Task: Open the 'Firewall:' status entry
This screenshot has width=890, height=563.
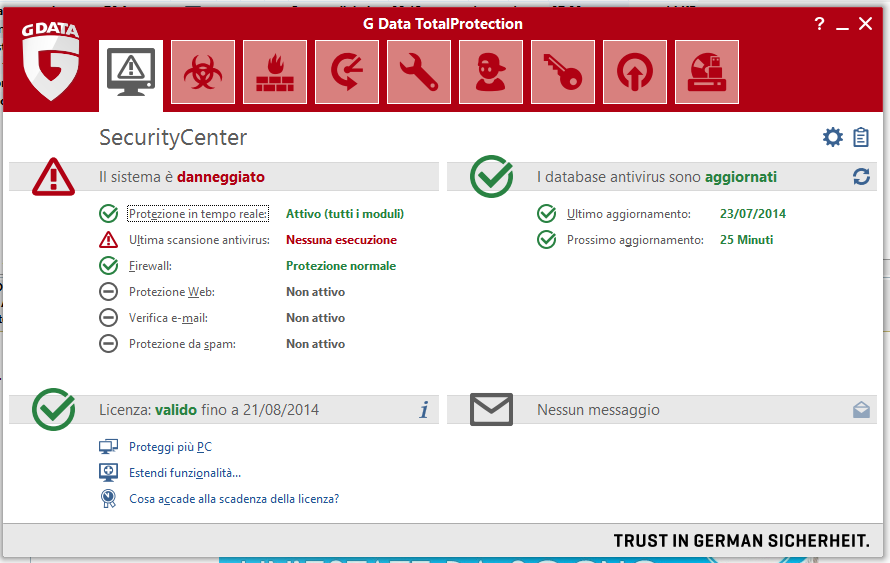Action: [x=150, y=266]
